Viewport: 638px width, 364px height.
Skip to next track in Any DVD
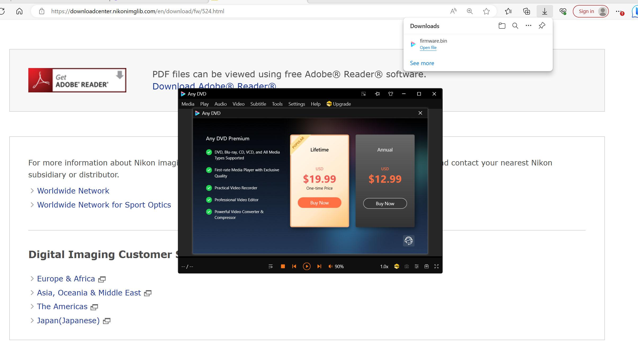[x=319, y=266]
